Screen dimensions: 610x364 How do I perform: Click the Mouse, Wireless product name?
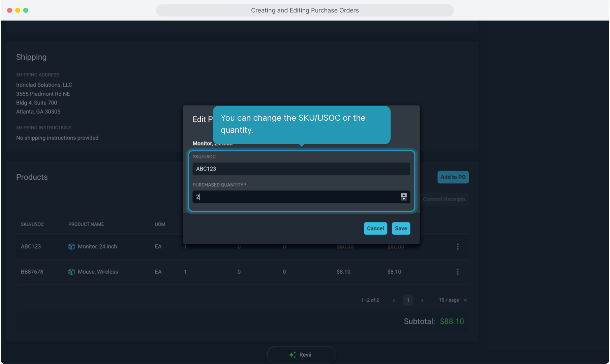[x=98, y=272]
